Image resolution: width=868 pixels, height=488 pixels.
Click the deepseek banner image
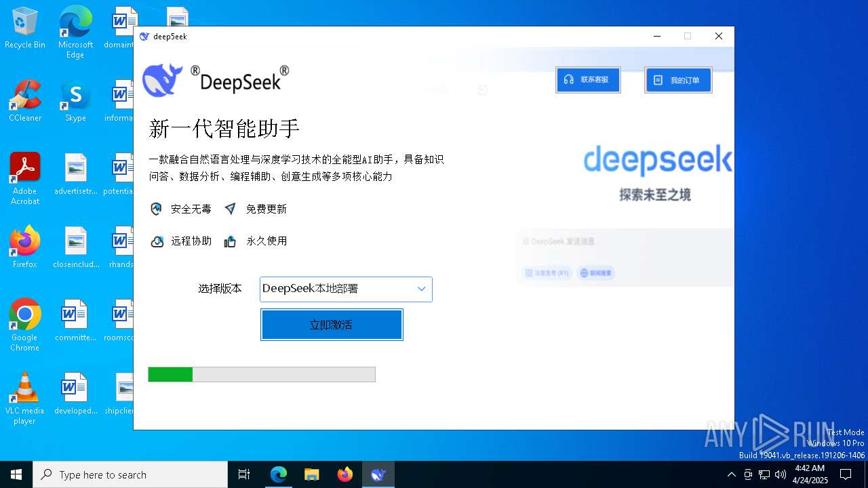pos(658,161)
